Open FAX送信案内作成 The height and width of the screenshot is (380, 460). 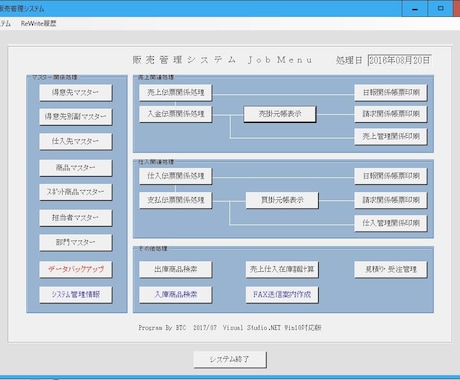[282, 295]
